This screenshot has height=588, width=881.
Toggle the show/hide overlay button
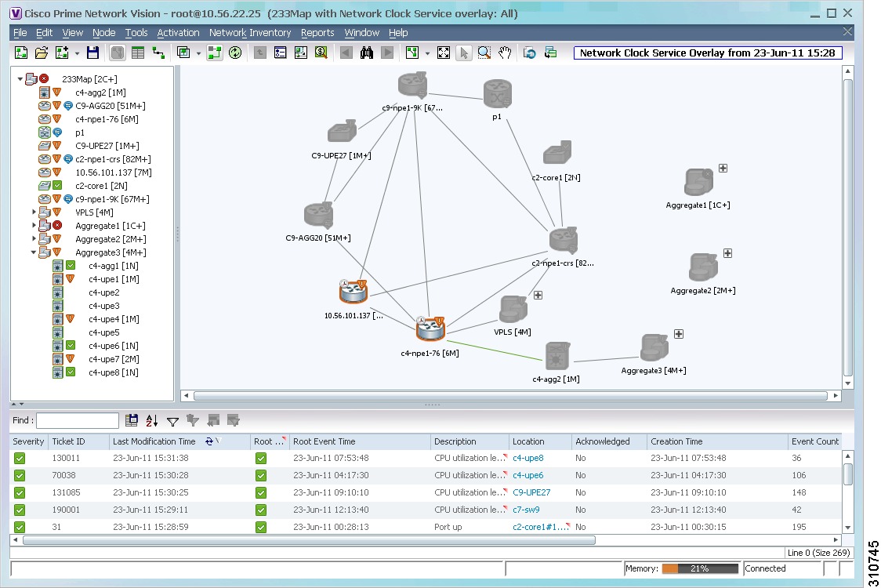(215, 53)
